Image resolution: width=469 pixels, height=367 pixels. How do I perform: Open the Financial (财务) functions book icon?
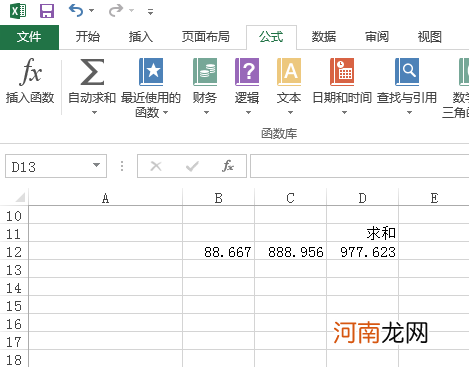pos(205,72)
